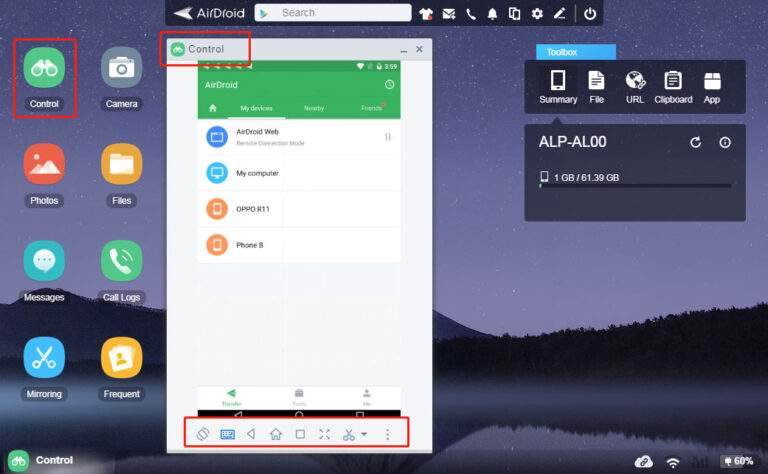Click the search input field
The height and width of the screenshot is (474, 768).
(x=333, y=13)
